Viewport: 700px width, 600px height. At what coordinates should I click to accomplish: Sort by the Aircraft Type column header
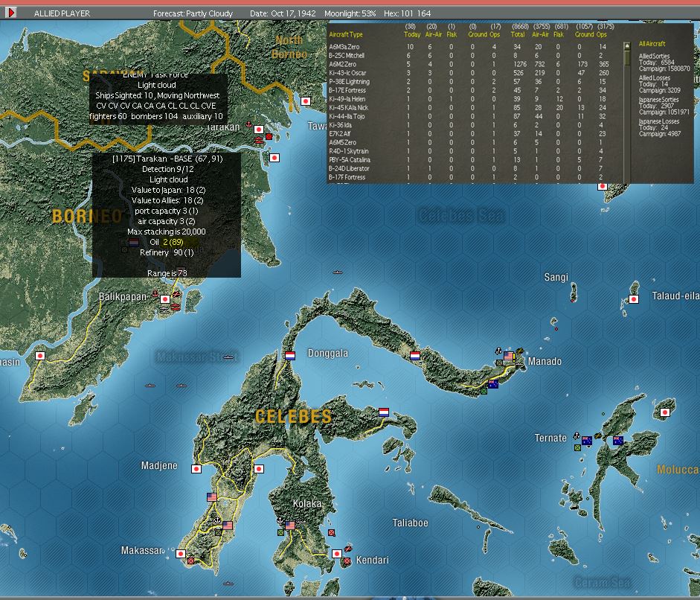(x=346, y=34)
